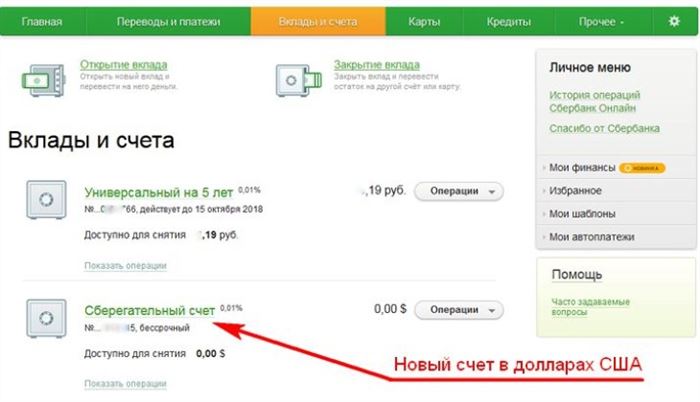This screenshot has height=402, width=700.
Task: Click the close deposit safe icon
Action: click(298, 80)
